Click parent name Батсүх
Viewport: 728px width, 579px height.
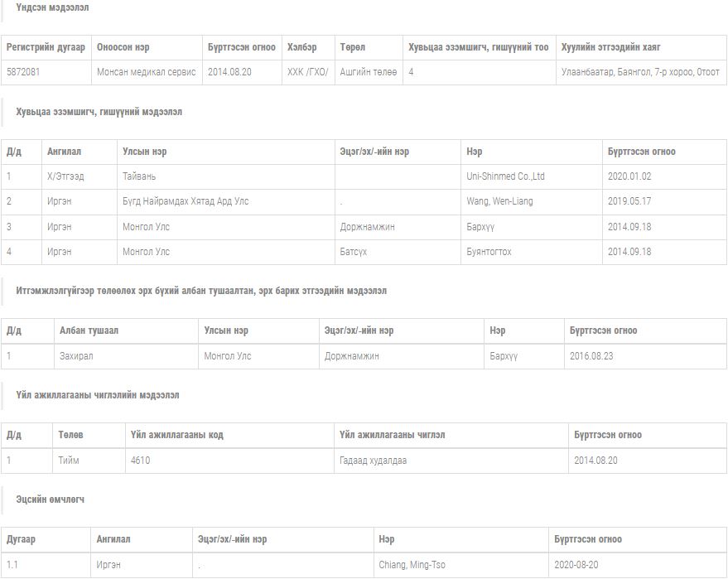click(x=354, y=252)
